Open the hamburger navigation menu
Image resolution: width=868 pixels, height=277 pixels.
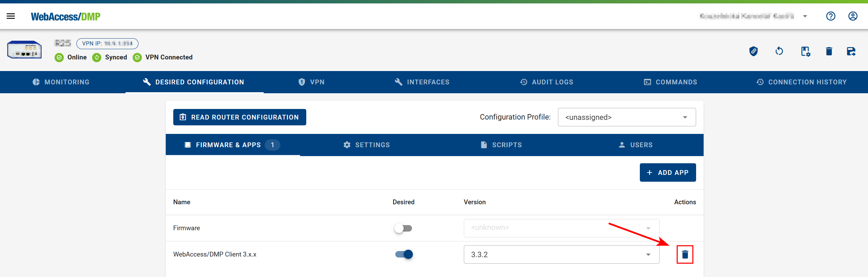[x=11, y=16]
